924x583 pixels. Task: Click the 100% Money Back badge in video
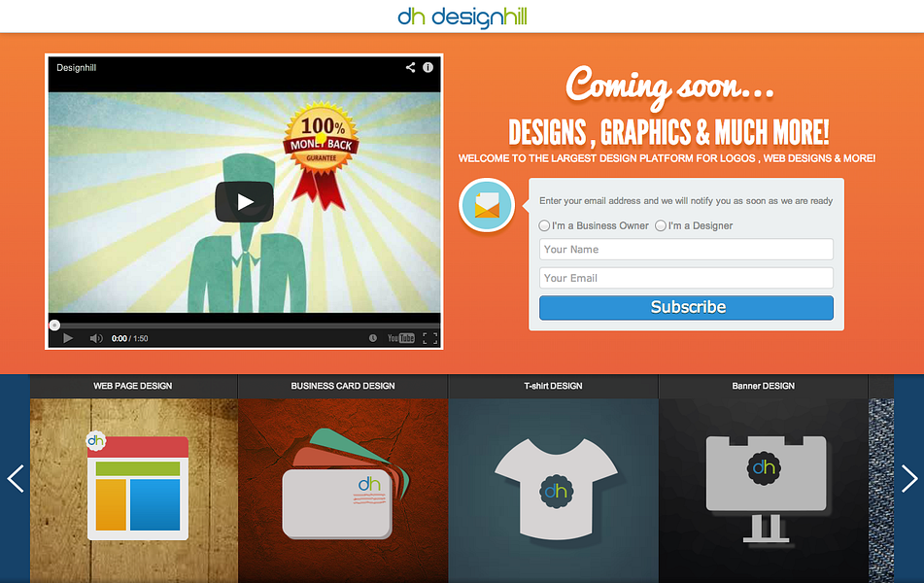tap(322, 156)
